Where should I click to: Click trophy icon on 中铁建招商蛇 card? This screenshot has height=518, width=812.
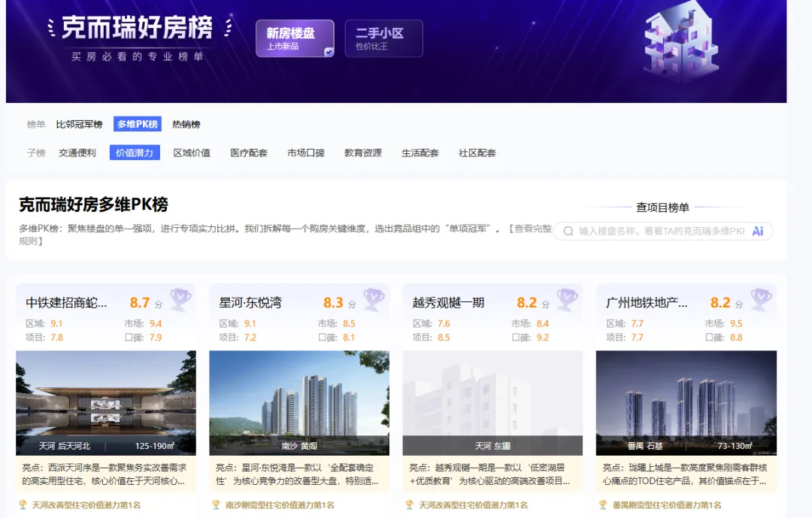pyautogui.click(x=180, y=299)
